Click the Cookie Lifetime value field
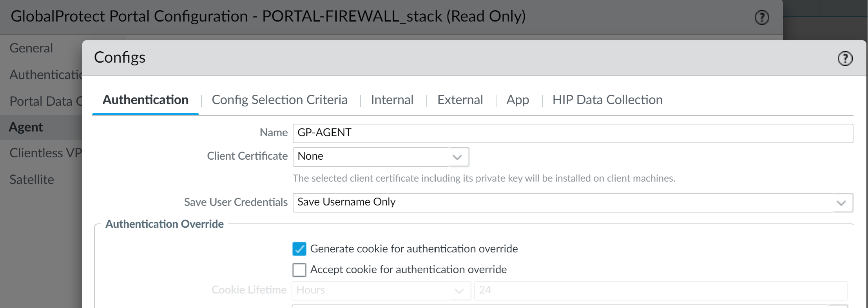The image size is (868, 308). point(660,290)
